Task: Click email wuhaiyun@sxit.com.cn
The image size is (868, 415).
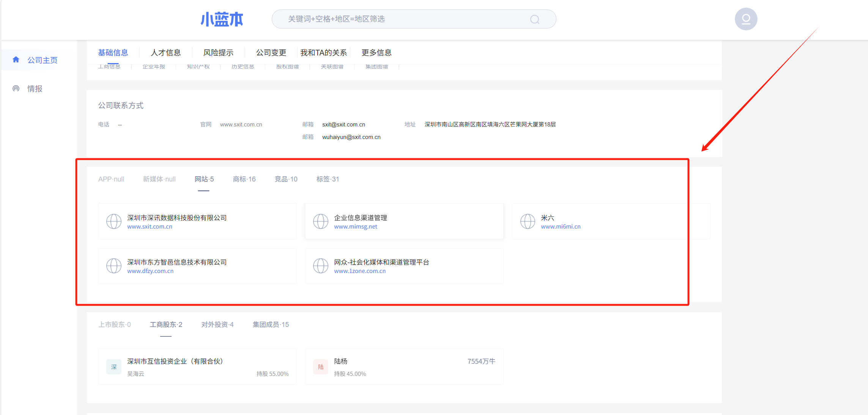Action: [351, 137]
